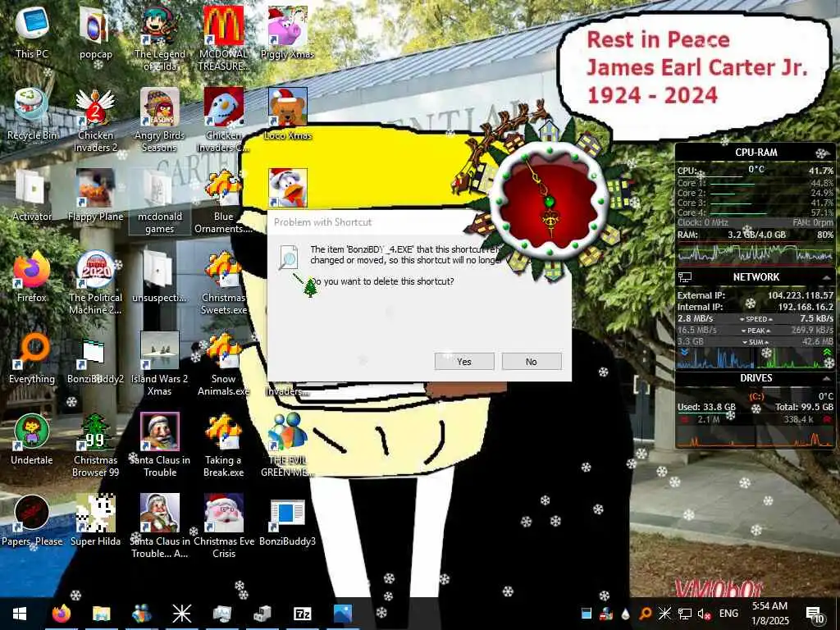Viewport: 840px width, 630px height.
Task: Select the Christmas Sweets.exe icon
Action: tap(223, 282)
